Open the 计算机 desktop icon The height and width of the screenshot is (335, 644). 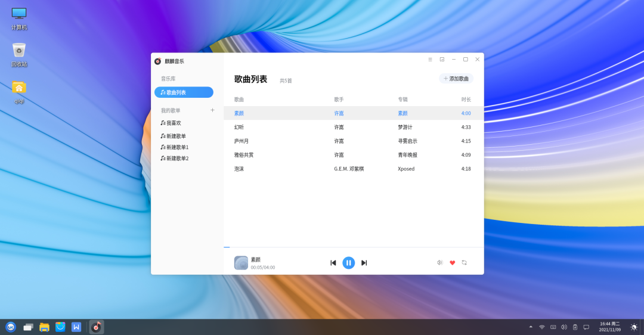19,18
